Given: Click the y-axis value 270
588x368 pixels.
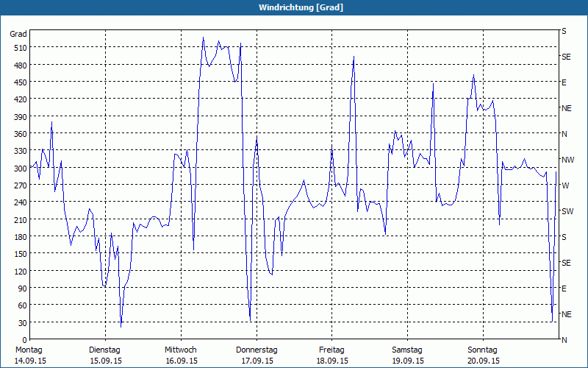Looking at the screenshot, I should coord(21,185).
